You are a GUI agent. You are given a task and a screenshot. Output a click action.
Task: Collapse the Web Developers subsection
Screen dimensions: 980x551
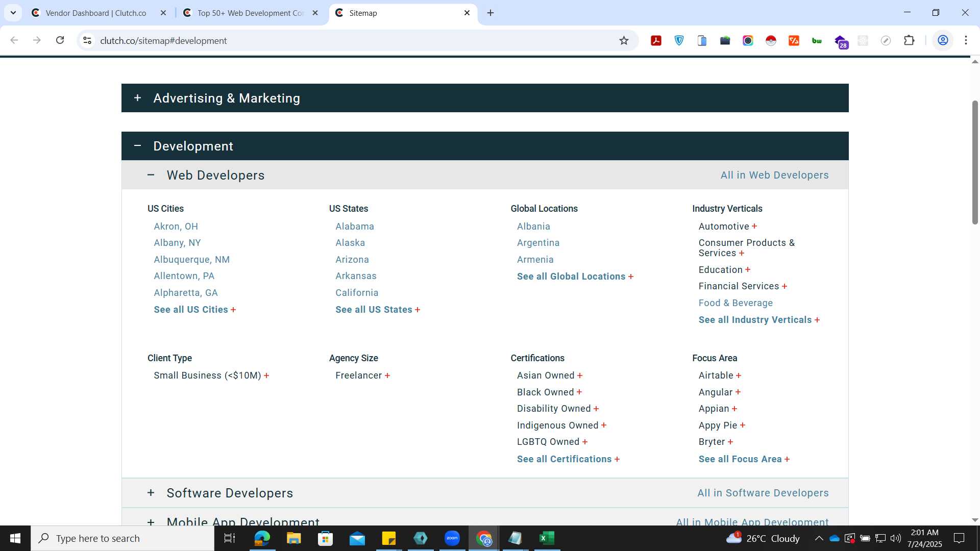[151, 174]
